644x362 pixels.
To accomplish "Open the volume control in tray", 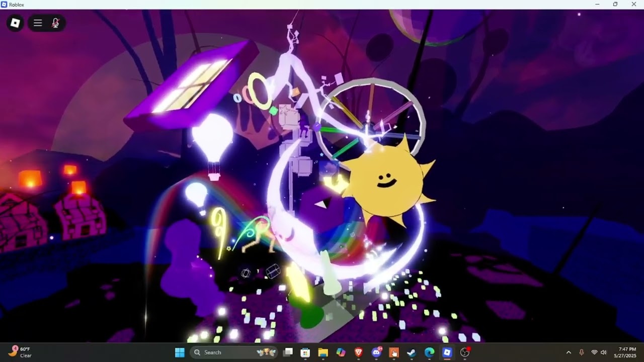I will (604, 352).
